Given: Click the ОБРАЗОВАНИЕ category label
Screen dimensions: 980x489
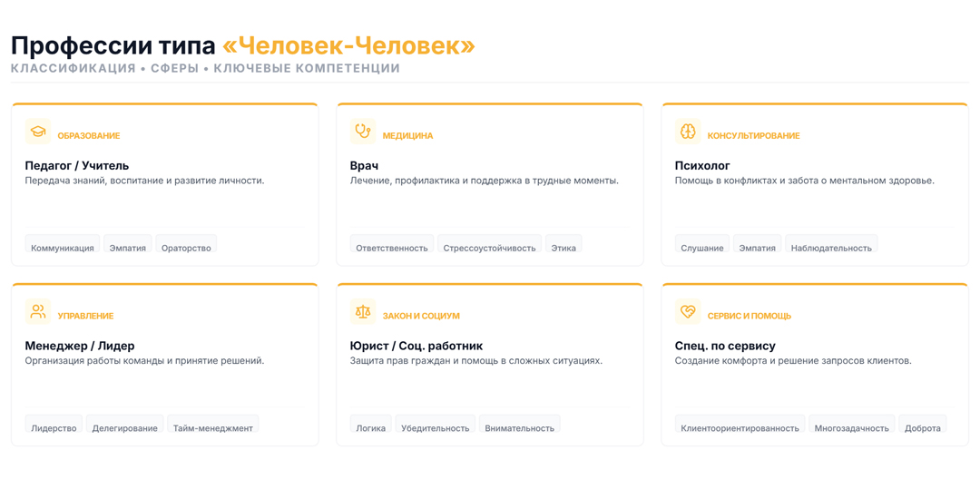Looking at the screenshot, I should tap(89, 136).
